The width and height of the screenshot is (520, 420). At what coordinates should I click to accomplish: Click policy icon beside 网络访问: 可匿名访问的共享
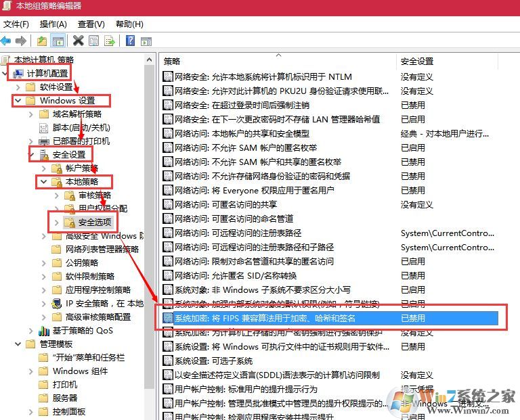(x=168, y=204)
